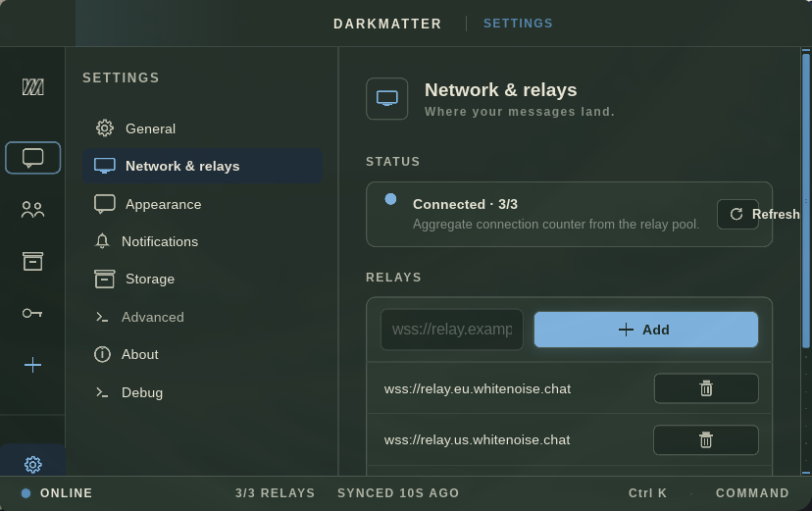Click the Add relay button

tap(645, 330)
